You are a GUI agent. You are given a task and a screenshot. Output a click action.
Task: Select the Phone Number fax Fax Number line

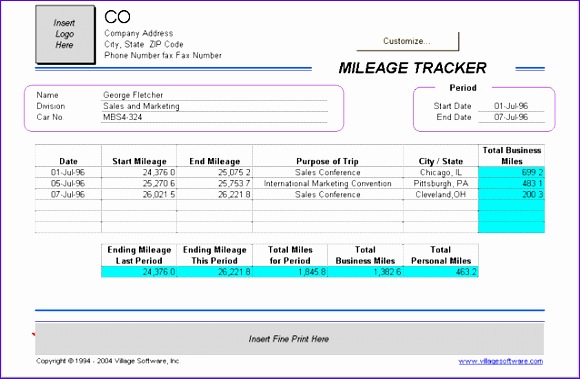(163, 55)
